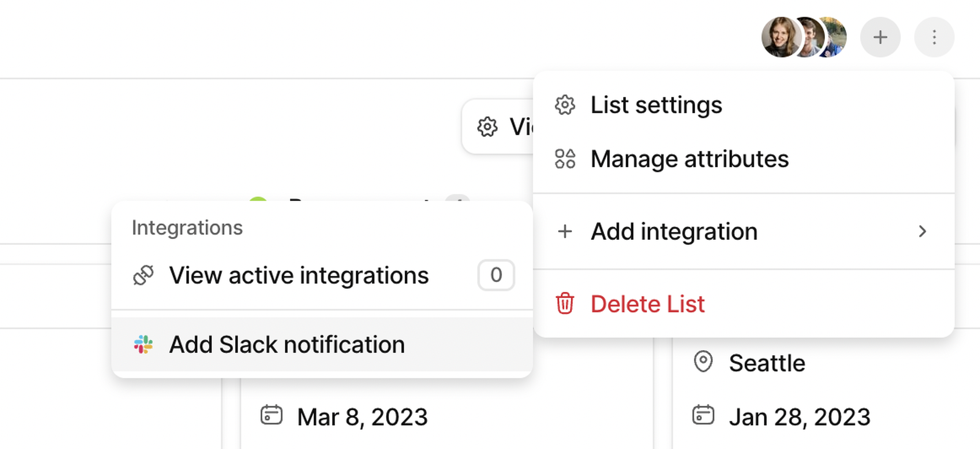The image size is (980, 449).
Task: Click the first woman's avatar photo
Action: click(x=780, y=37)
